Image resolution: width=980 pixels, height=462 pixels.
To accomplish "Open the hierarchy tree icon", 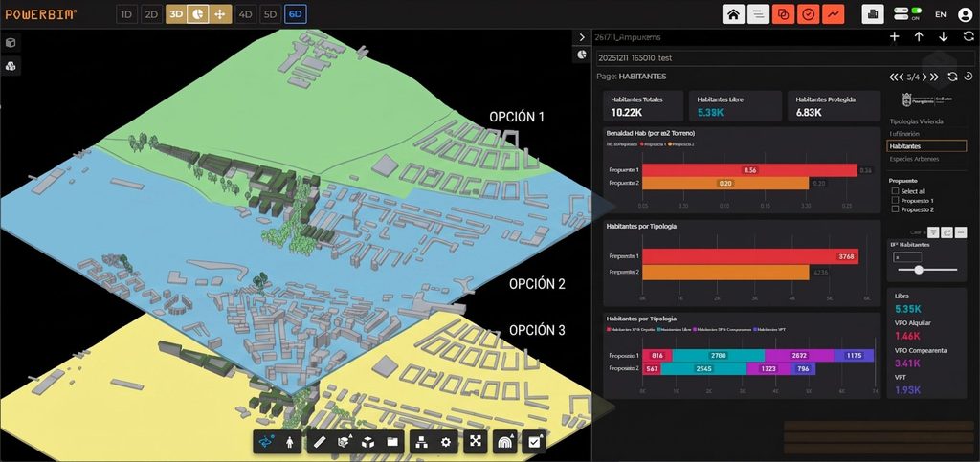I will point(421,441).
